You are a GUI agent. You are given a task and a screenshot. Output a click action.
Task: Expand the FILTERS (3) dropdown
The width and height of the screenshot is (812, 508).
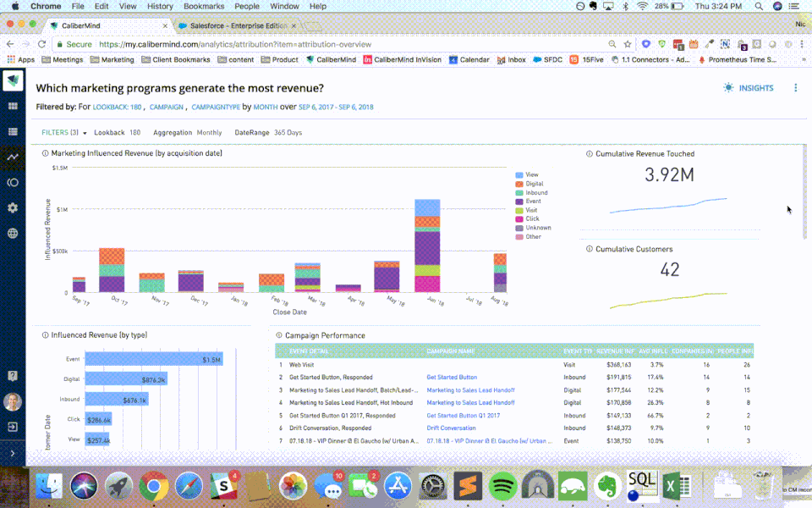(x=64, y=133)
